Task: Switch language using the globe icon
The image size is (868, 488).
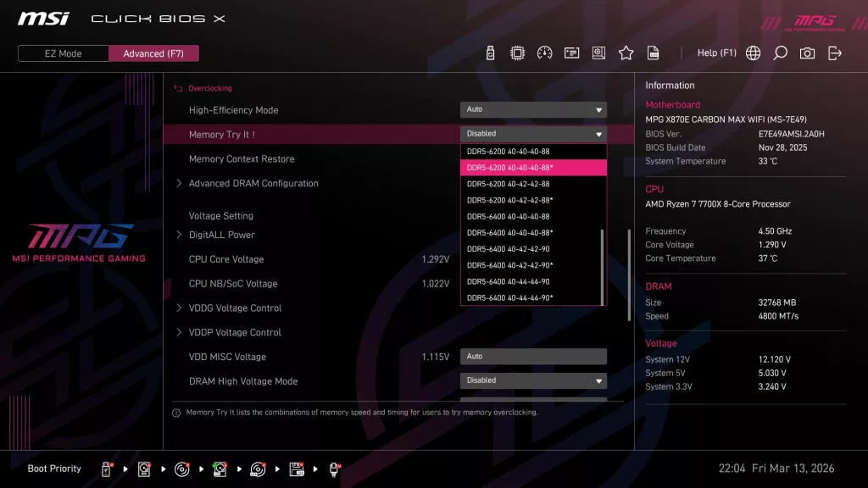Action: click(x=752, y=53)
